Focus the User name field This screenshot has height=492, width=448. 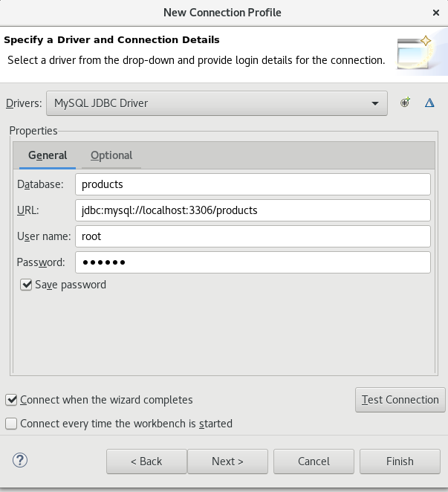[253, 236]
